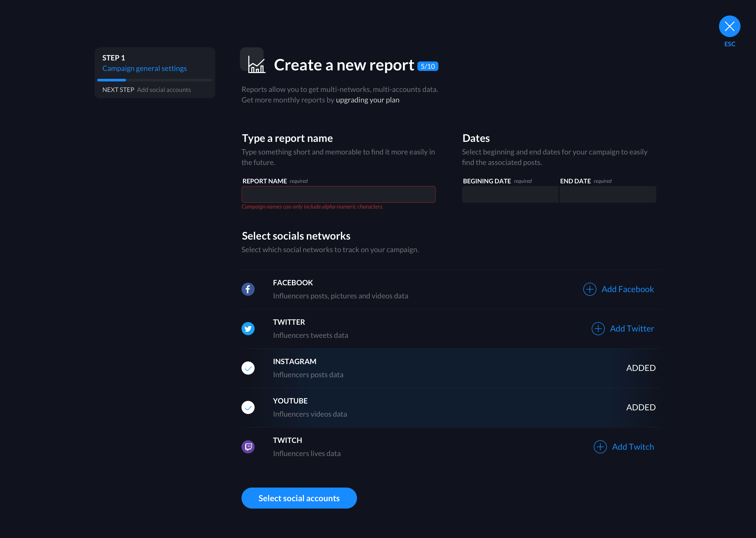Screen dimensions: 756x538
Task: Open the End Date picker field
Action: pos(607,194)
